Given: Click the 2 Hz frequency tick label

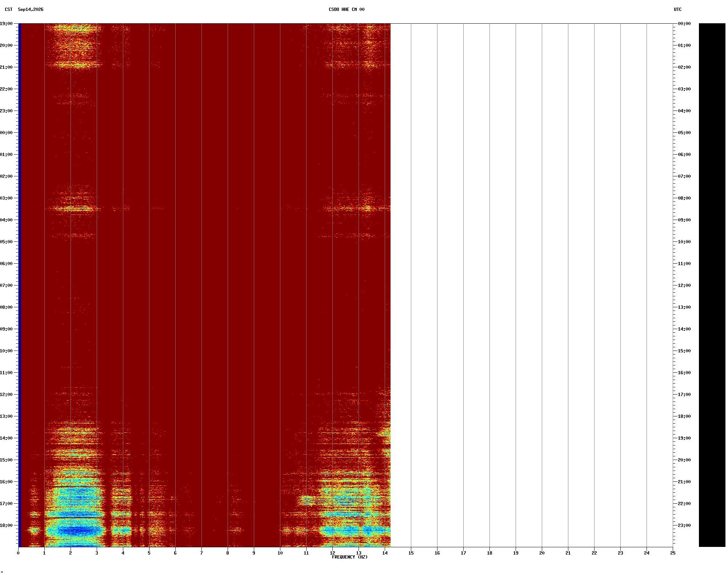Looking at the screenshot, I should 71,553.
